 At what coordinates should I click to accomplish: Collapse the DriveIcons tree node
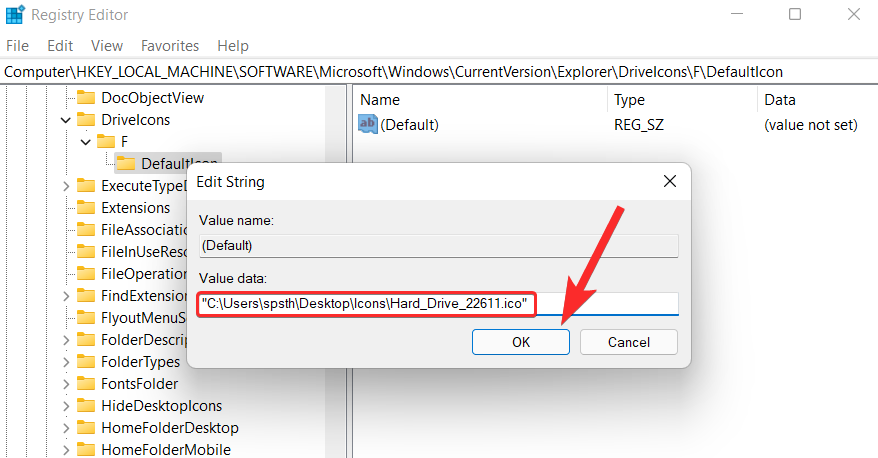tap(66, 120)
